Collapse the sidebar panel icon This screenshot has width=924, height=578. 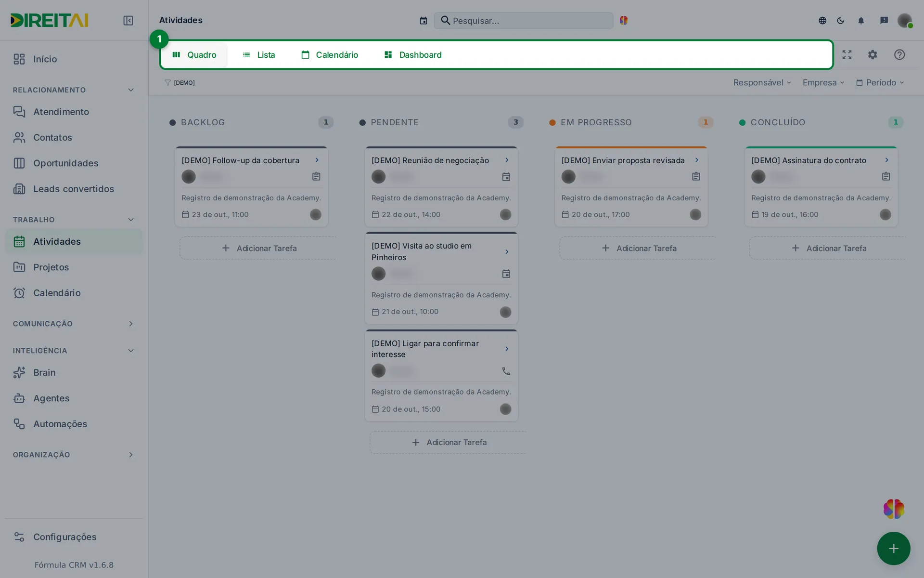(128, 21)
